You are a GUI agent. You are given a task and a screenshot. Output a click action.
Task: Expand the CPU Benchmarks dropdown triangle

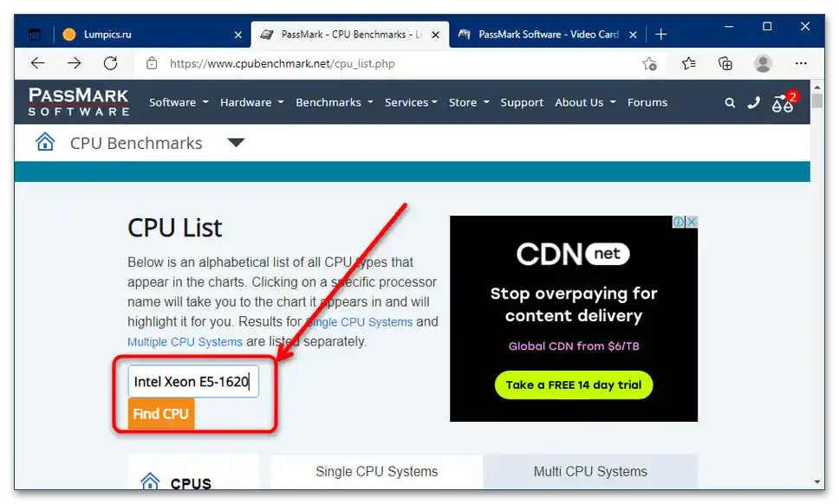(236, 143)
